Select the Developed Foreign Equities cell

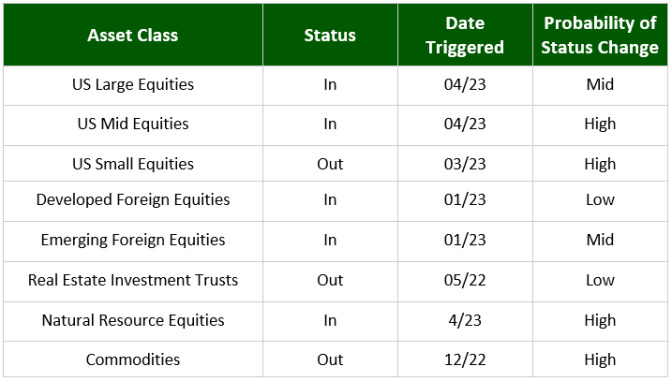tap(133, 200)
